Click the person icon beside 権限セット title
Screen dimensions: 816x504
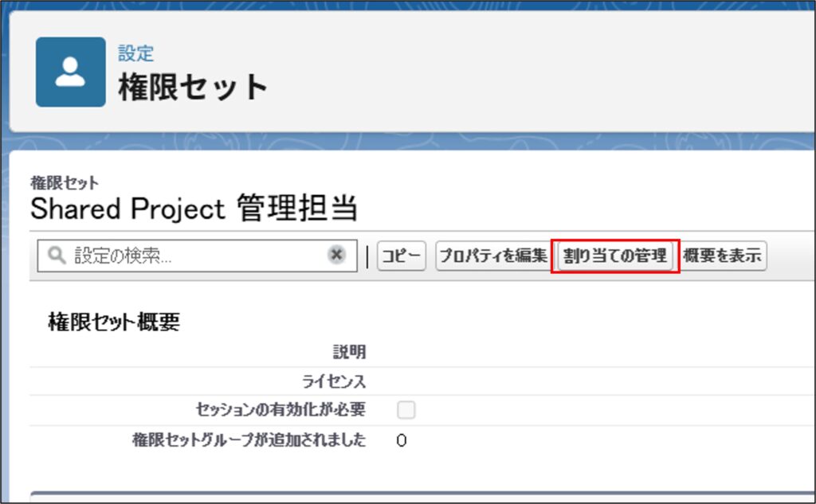(70, 72)
